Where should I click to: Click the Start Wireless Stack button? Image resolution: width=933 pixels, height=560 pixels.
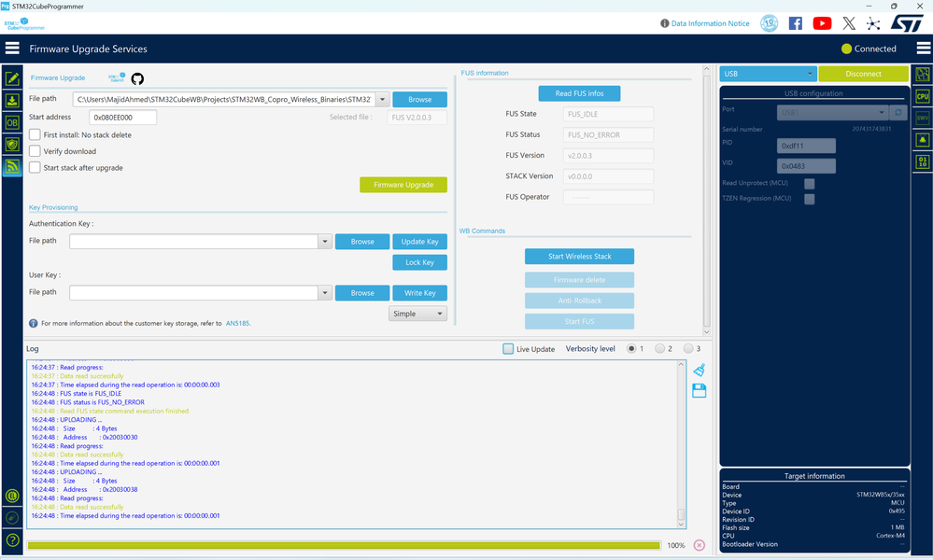(580, 257)
